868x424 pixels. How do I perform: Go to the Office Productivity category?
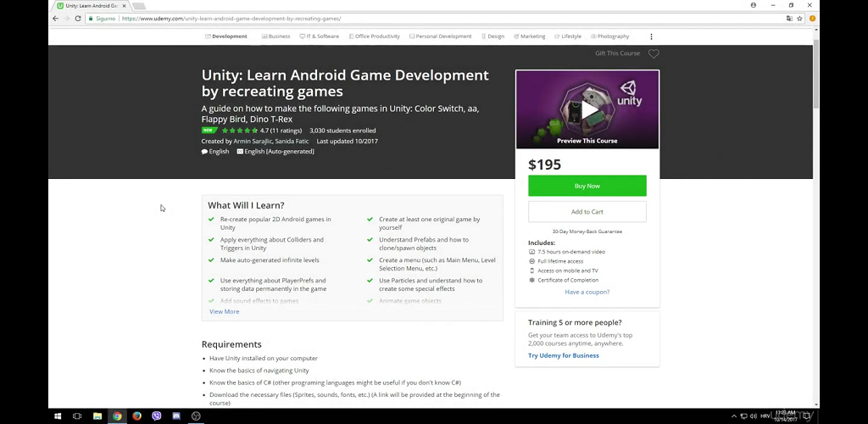374,36
